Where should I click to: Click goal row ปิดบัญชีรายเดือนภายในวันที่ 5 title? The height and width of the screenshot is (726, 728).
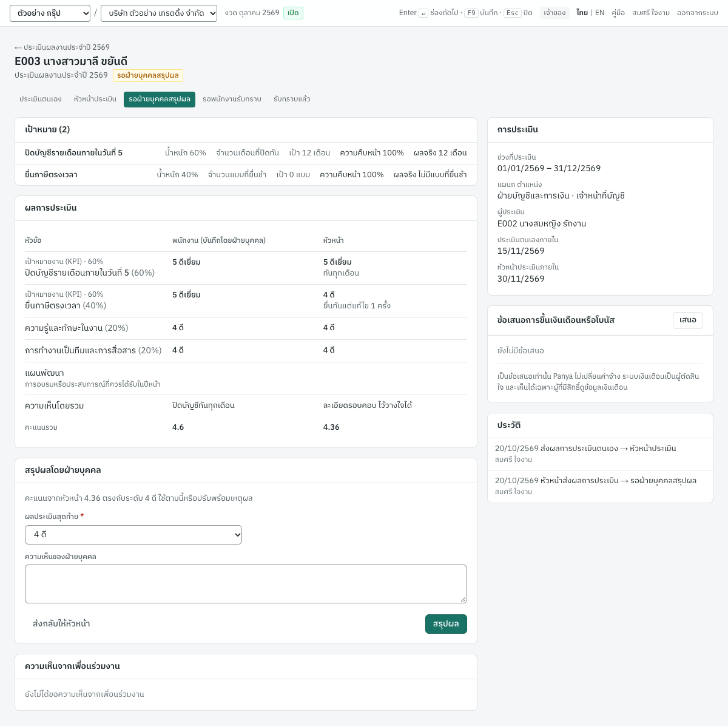tap(73, 153)
